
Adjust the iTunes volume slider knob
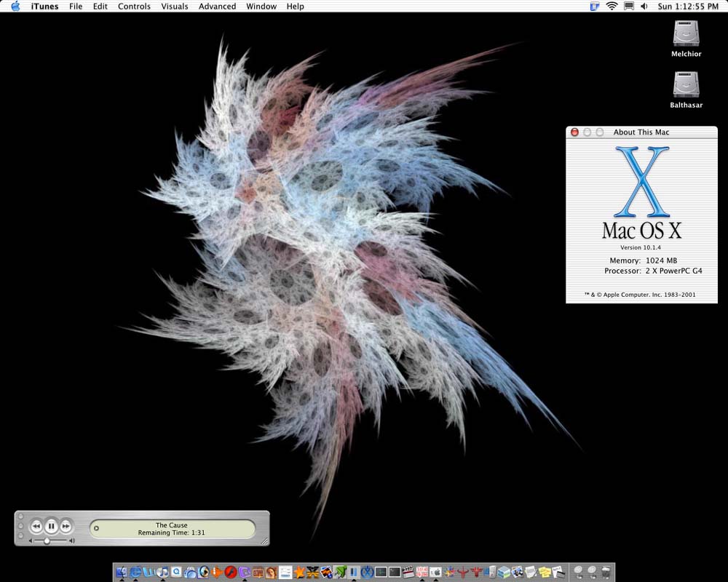click(47, 541)
